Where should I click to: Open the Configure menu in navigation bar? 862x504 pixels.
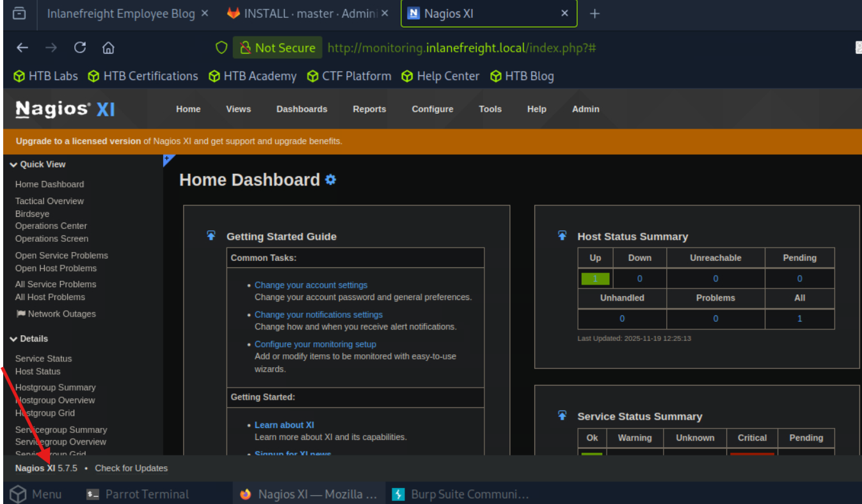[433, 109]
